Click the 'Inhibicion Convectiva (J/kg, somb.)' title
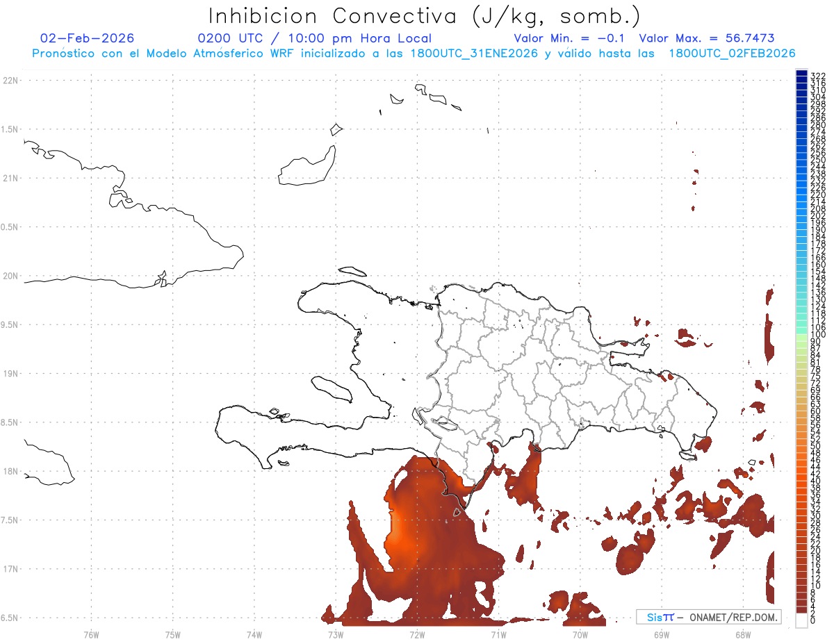The image size is (834, 644). pos(425,17)
